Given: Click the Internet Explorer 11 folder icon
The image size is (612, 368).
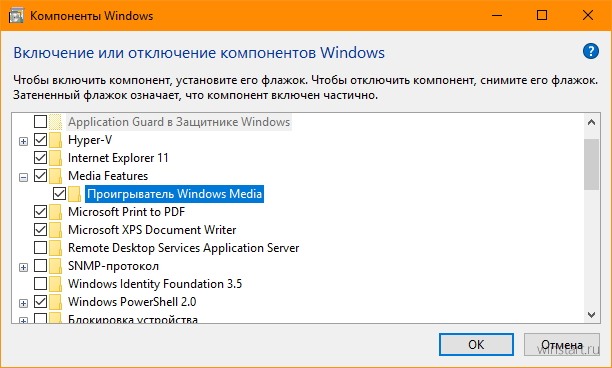Looking at the screenshot, I should click(x=56, y=158).
